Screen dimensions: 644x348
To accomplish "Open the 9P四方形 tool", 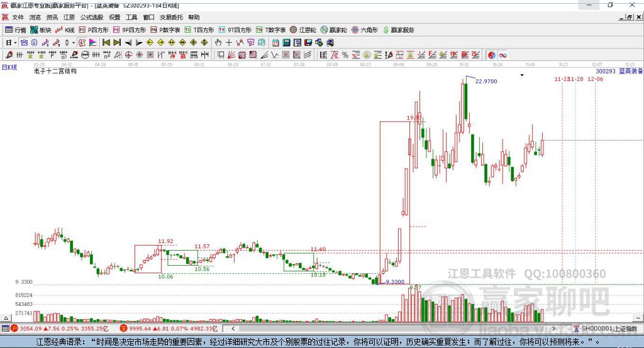I will (130, 30).
